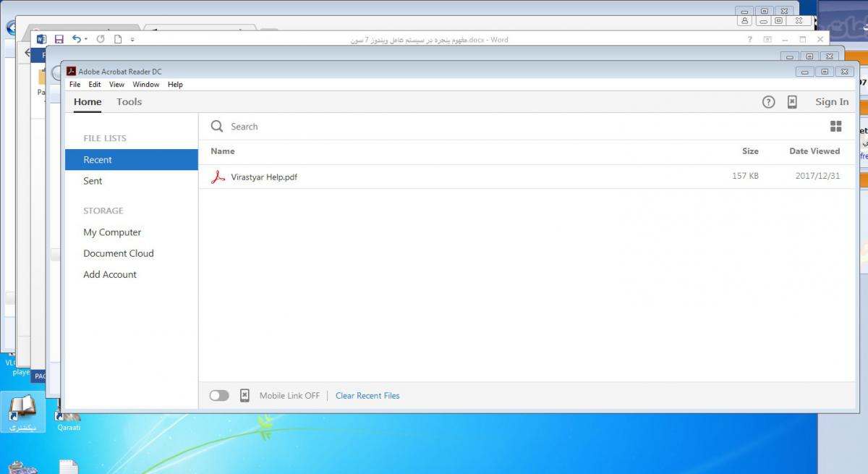Click the Undo arrow in Word
868x474 pixels.
(76, 39)
